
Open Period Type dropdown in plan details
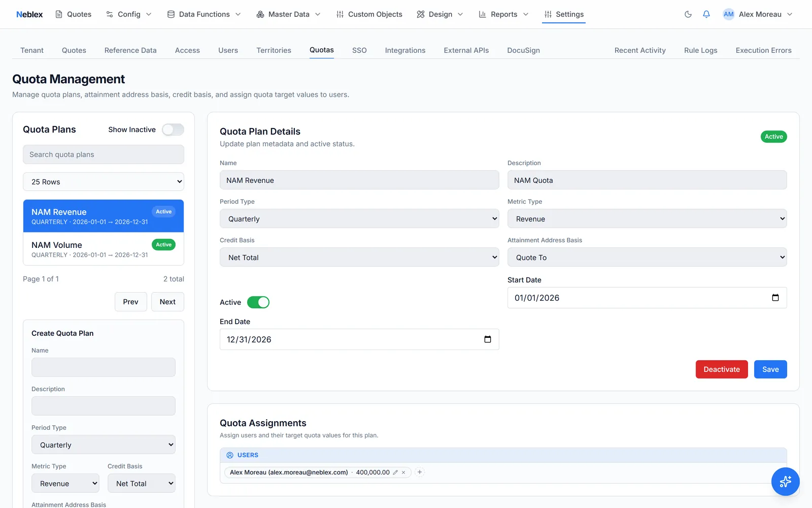click(x=359, y=219)
